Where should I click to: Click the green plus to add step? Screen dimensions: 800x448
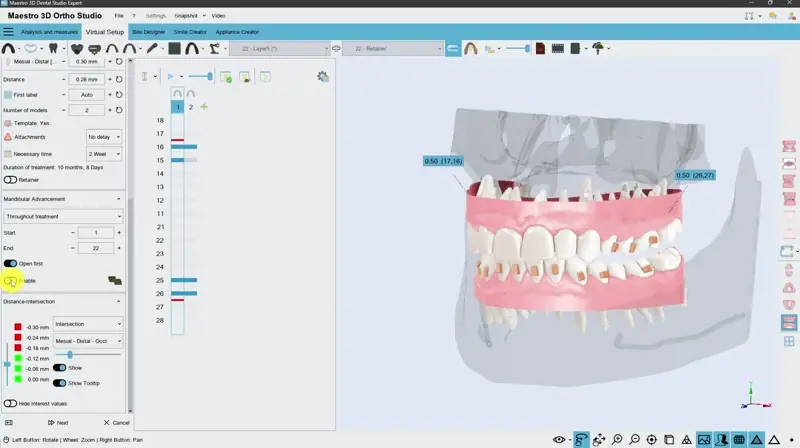coord(204,106)
